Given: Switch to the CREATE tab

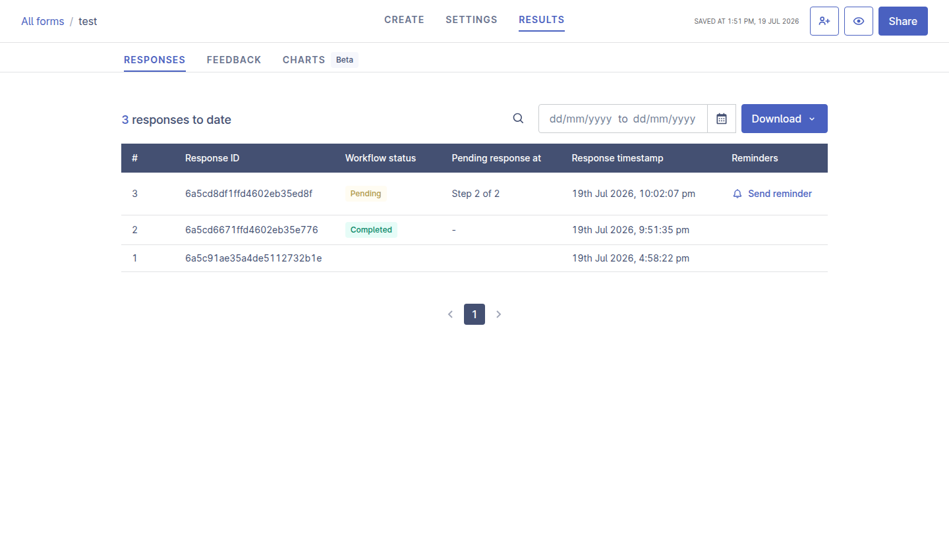Looking at the screenshot, I should (405, 20).
